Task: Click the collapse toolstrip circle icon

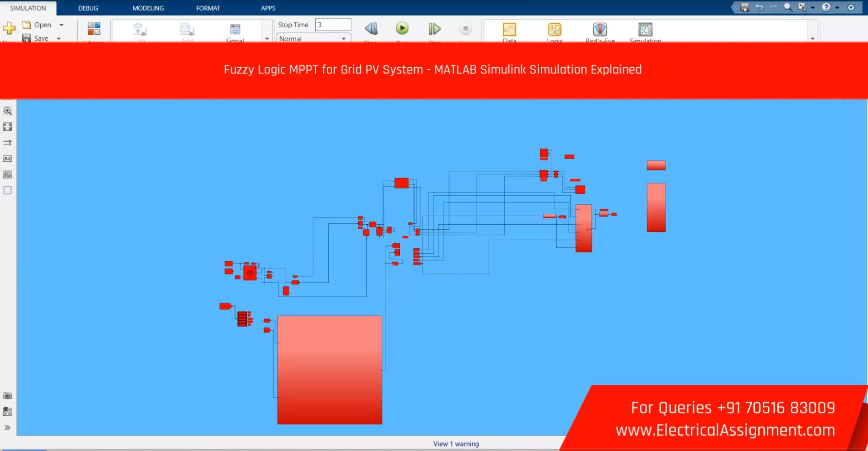Action: point(851,8)
